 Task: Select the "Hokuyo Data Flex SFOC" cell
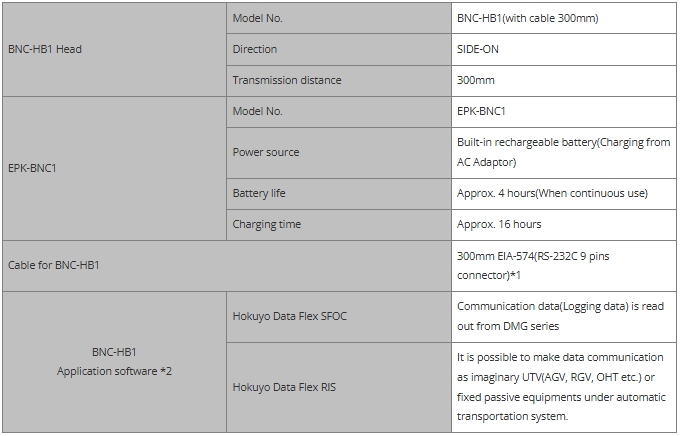pyautogui.click(x=290, y=316)
